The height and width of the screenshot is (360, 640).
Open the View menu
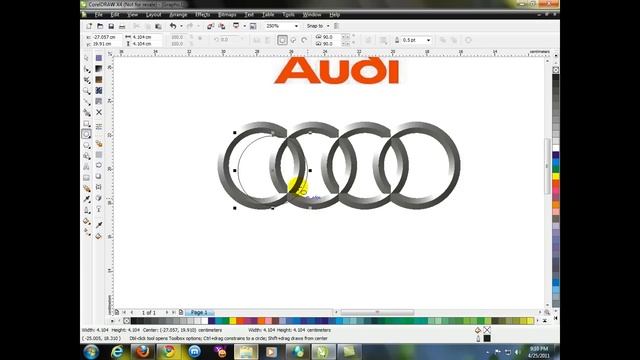[x=133, y=15]
